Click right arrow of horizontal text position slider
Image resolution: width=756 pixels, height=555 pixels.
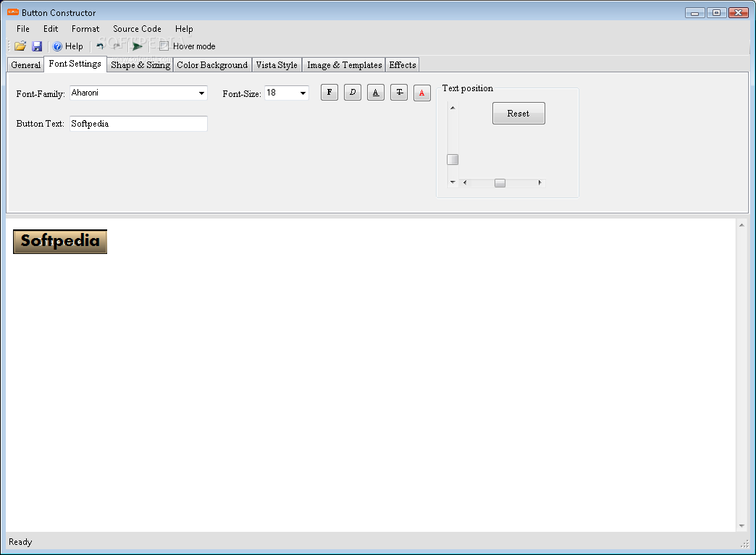tap(540, 182)
